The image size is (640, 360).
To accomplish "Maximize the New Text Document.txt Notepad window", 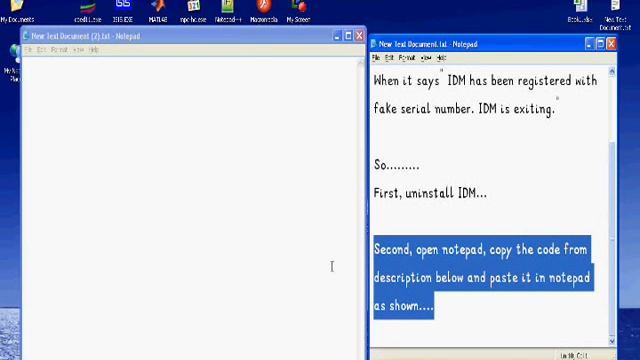I will coord(600,44).
